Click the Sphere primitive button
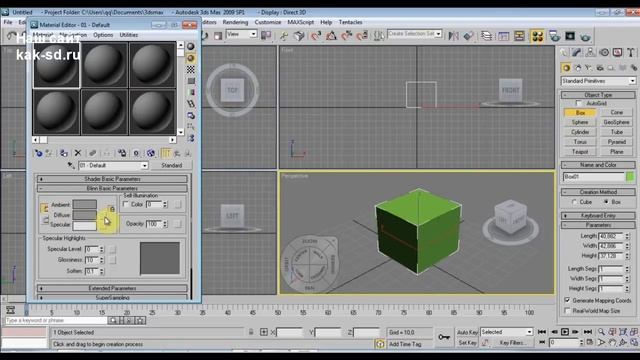The height and width of the screenshot is (360, 640). pyautogui.click(x=580, y=122)
